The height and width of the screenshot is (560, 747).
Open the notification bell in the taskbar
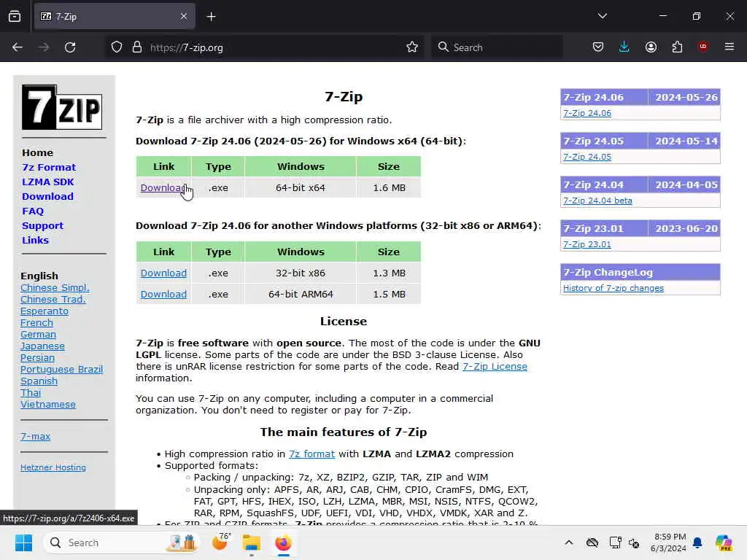point(697,542)
